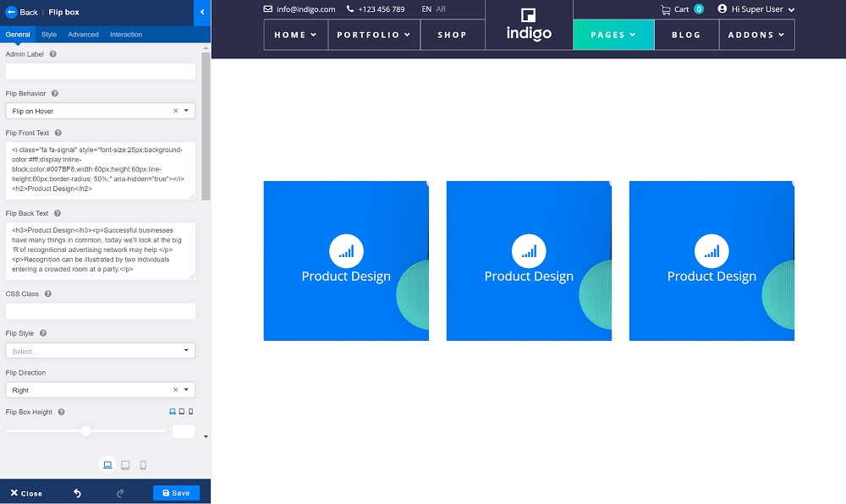This screenshot has width=846, height=504.
Task: Click the redo arrow icon
Action: (120, 493)
